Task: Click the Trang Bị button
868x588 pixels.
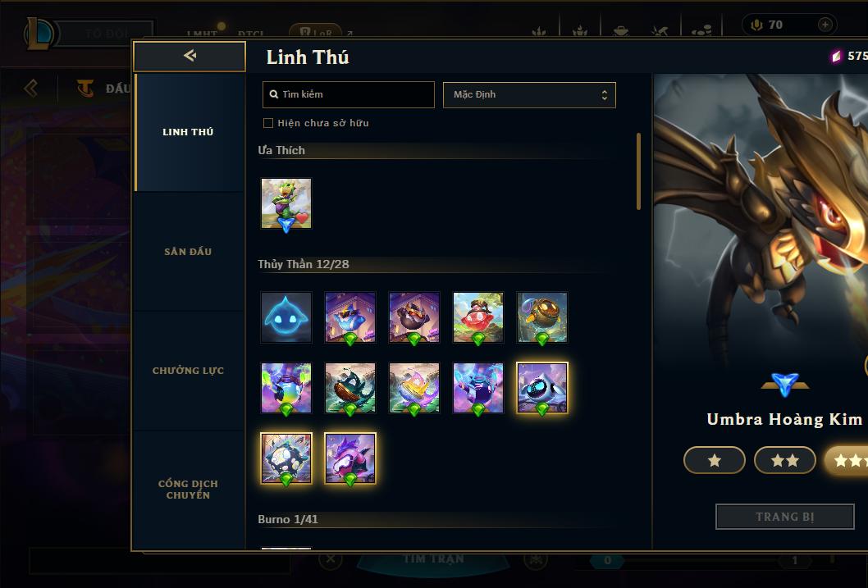Action: [785, 517]
